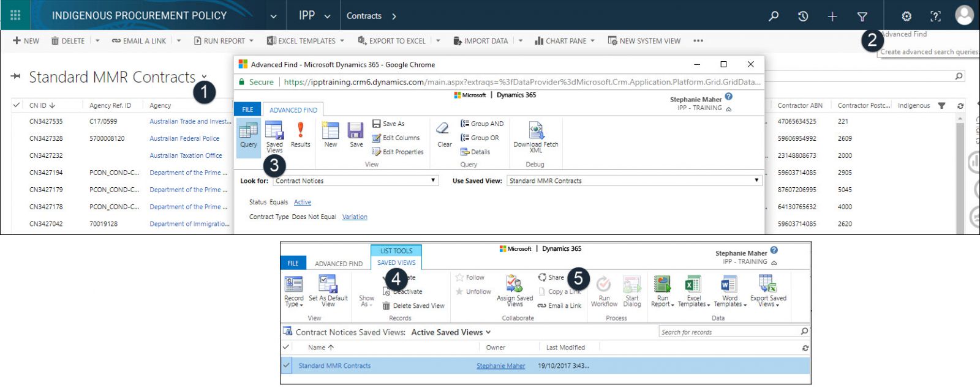980x391 pixels.
Task: Open the Look for dropdown
Action: tap(355, 181)
